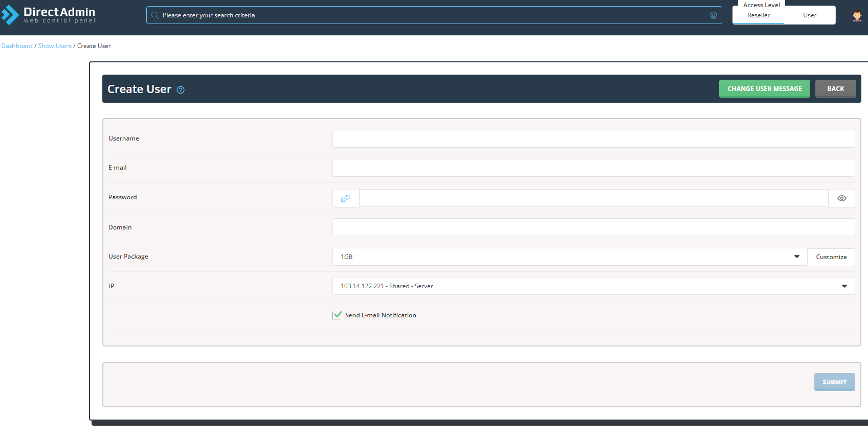
Task: Open the user avatar menu
Action: 857,16
